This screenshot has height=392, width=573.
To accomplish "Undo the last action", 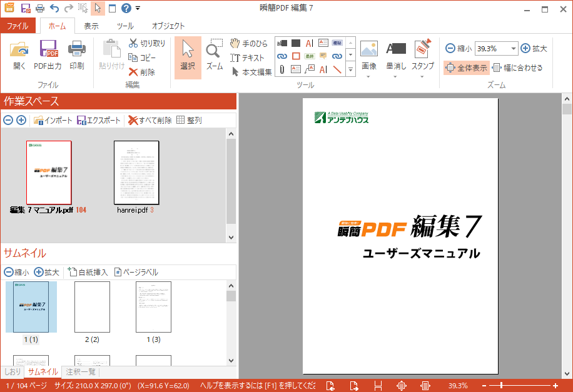I will click(x=54, y=8).
